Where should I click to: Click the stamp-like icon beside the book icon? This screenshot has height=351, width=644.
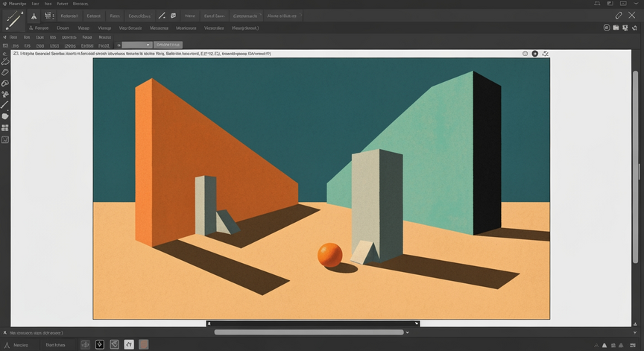(625, 28)
